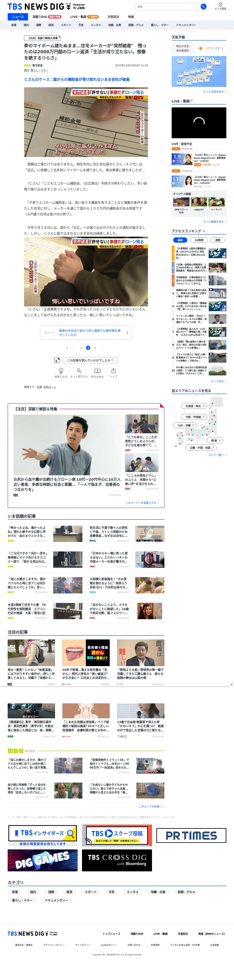The height and width of the screenshot is (980, 234).
Task: Select the エンタメ category pill at the bottom
Action: pyautogui.click(x=132, y=892)
